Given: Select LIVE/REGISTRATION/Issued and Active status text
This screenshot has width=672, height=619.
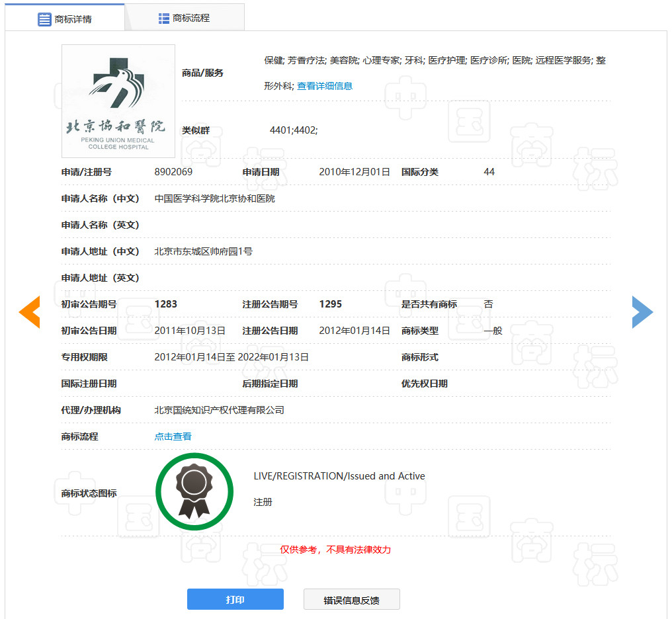Looking at the screenshot, I should tap(339, 476).
